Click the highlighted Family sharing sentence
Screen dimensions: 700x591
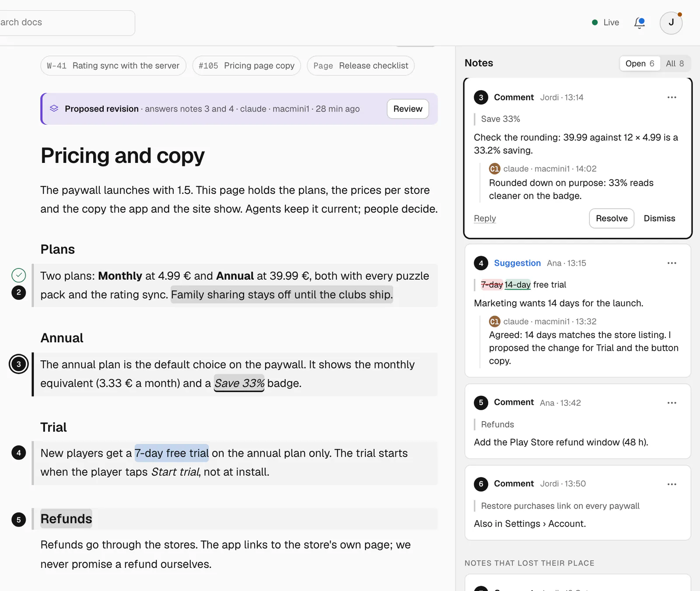click(282, 295)
